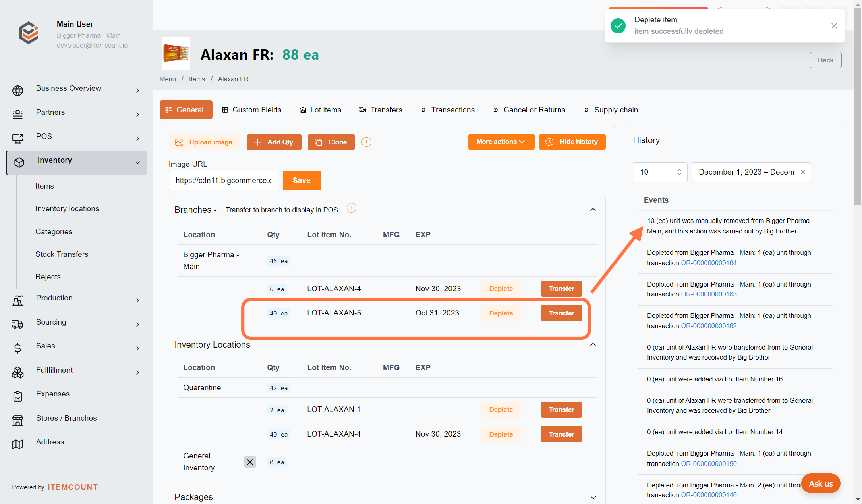Dismiss the Deplete item notification
Image resolution: width=862 pixels, height=504 pixels.
click(834, 26)
